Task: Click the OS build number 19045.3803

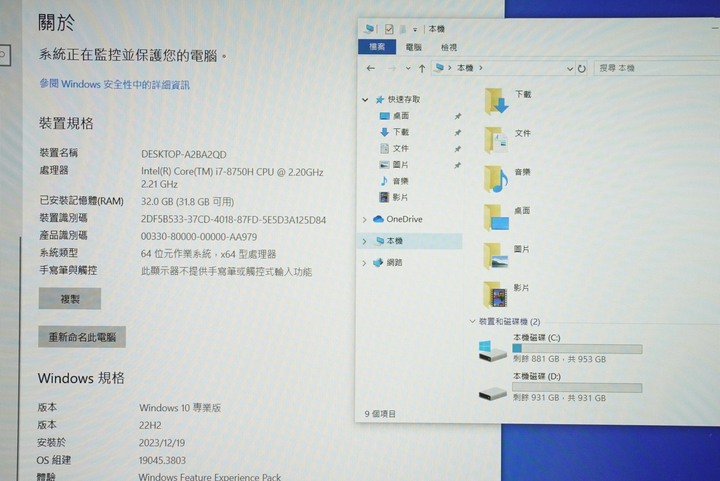Action: tap(162, 460)
